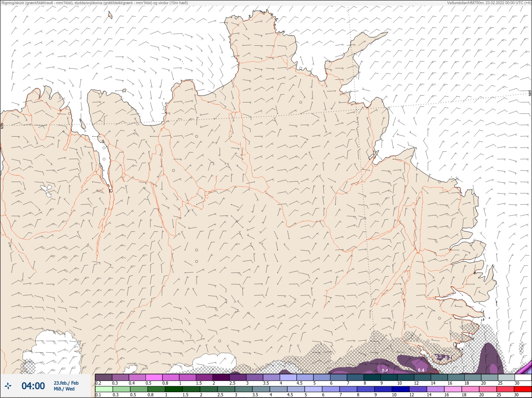The width and height of the screenshot is (532, 398).
Task: Pick the bottom-row pale green swatch labeled 0.1
Action: 104,389
